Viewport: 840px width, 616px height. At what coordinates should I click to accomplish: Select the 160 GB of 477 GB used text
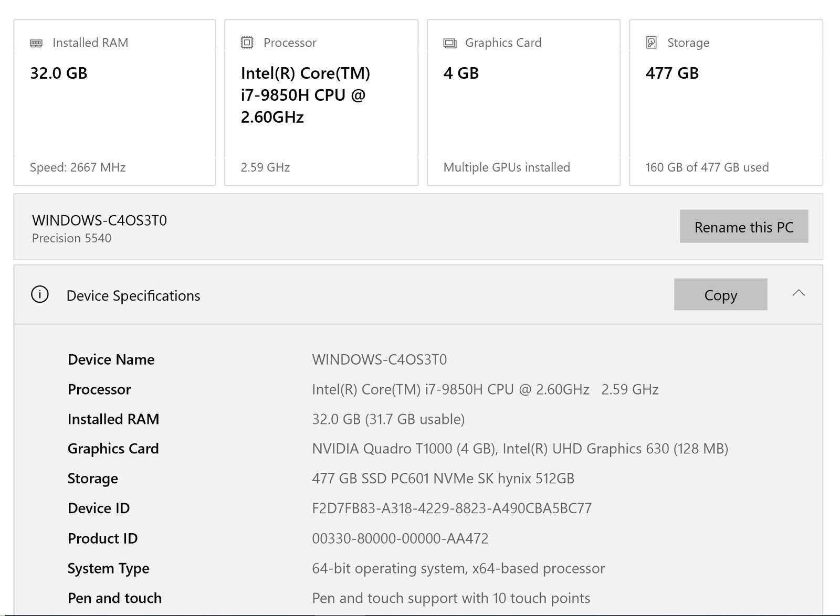[707, 167]
